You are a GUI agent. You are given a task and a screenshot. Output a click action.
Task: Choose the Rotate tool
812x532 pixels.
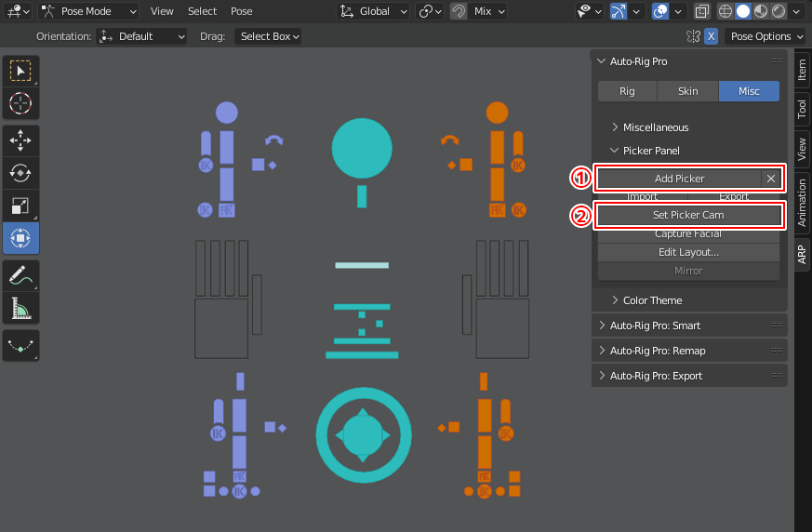[20, 173]
